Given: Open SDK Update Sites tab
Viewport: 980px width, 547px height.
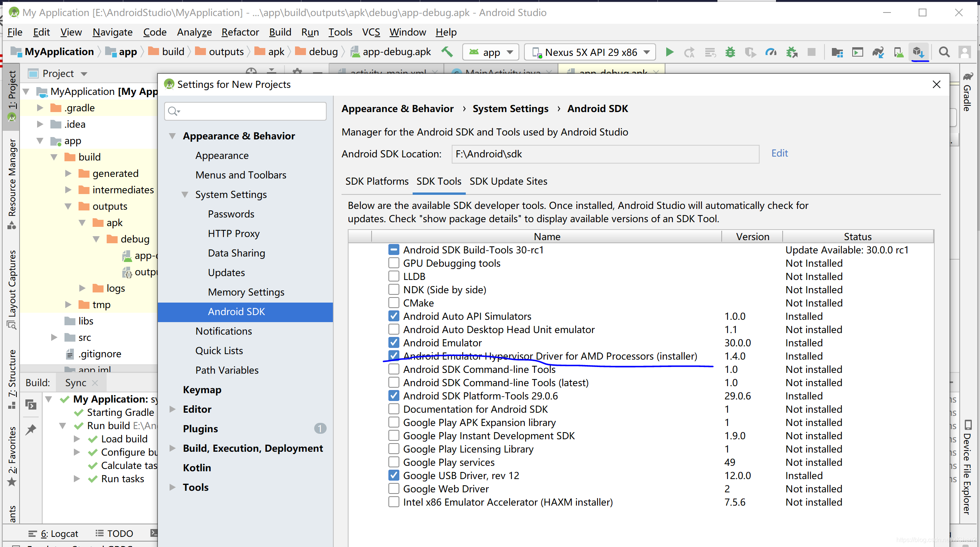Looking at the screenshot, I should pos(508,182).
